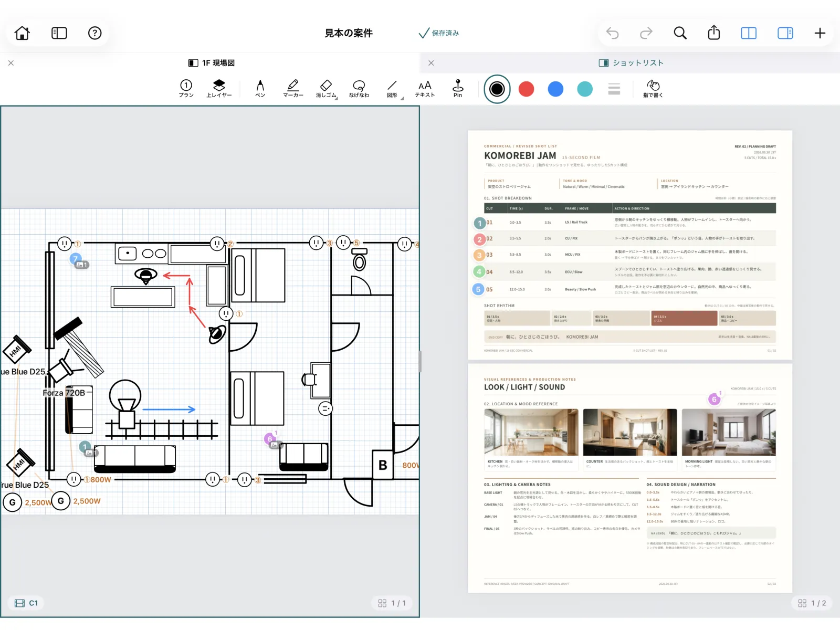Tap the 見本の案件 project title

pos(349,33)
